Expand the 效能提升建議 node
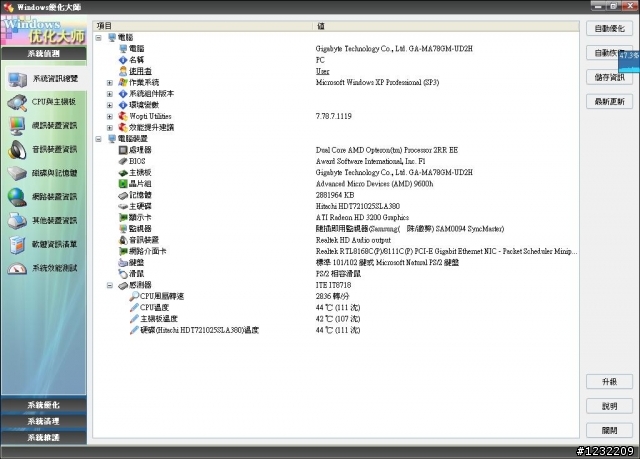This screenshot has height=459, width=640. point(109,128)
